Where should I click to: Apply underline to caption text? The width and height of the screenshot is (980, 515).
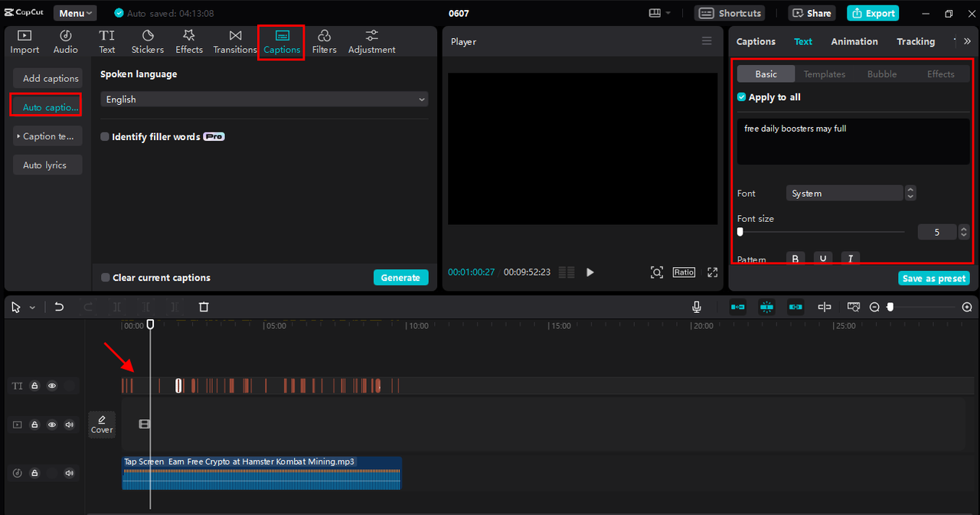point(823,259)
